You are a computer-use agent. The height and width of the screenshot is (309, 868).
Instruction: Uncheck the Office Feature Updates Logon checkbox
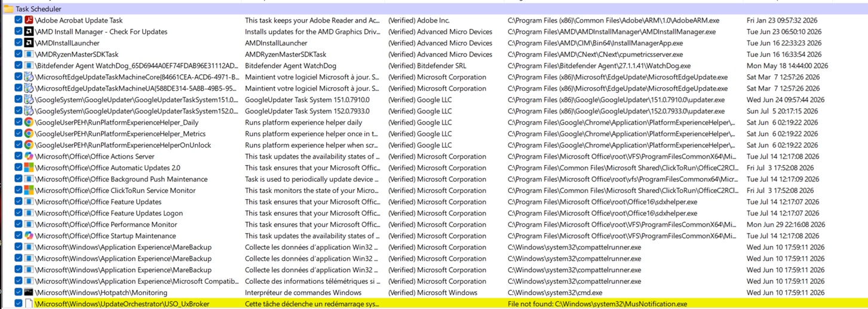19,213
